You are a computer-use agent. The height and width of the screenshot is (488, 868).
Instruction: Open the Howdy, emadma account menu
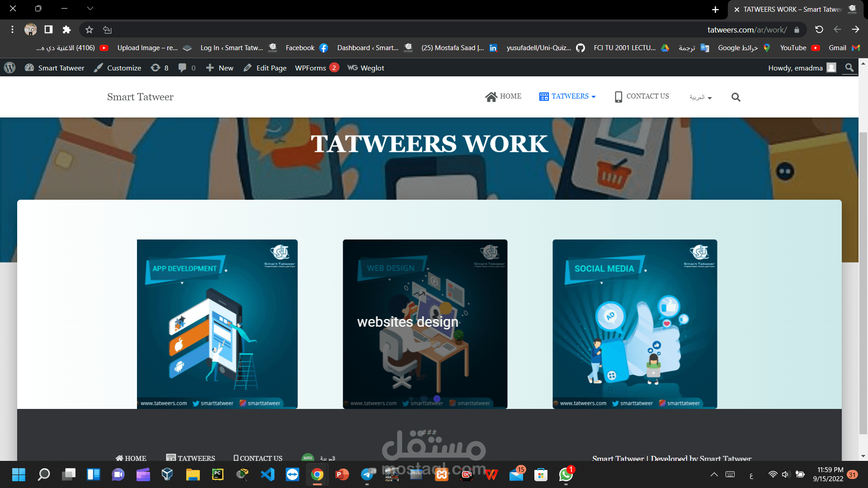(x=802, y=68)
